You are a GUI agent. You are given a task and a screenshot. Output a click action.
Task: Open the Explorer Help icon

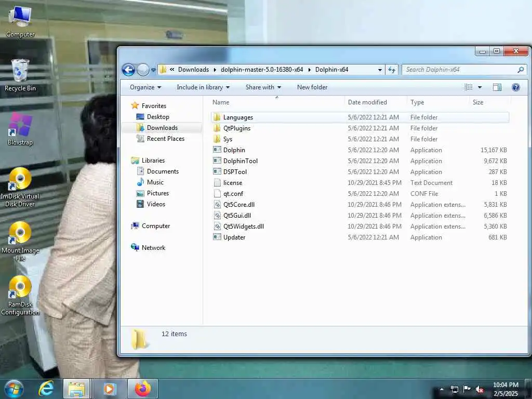coord(516,87)
